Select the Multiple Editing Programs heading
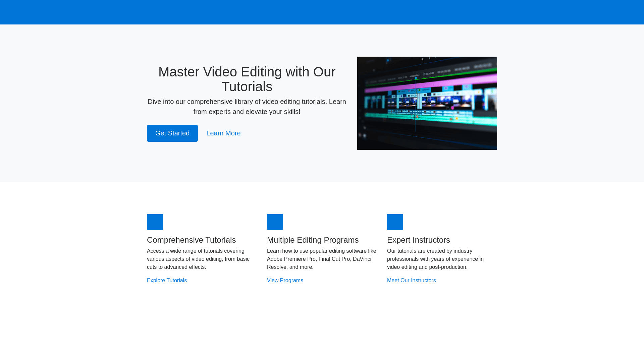The height and width of the screenshot is (362, 644). point(313,240)
